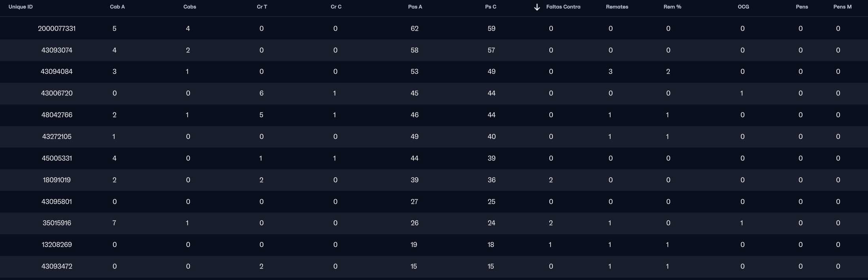Select row with ID 43006720
Viewport: 868px width, 280px height.
434,93
